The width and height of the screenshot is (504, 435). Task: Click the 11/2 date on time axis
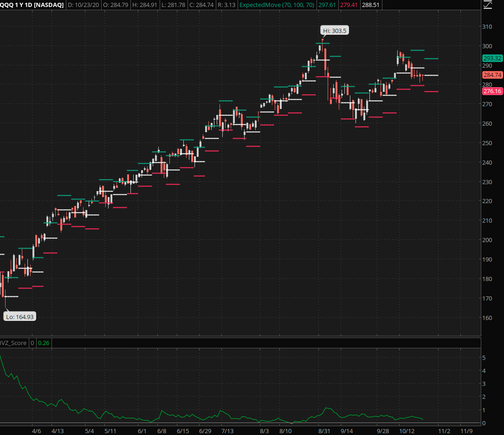(445, 431)
